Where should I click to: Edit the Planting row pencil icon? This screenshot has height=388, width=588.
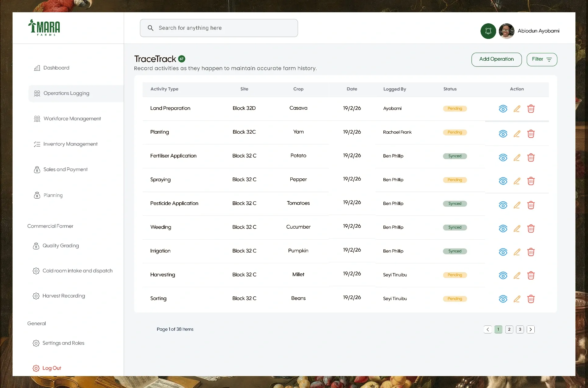pyautogui.click(x=517, y=134)
